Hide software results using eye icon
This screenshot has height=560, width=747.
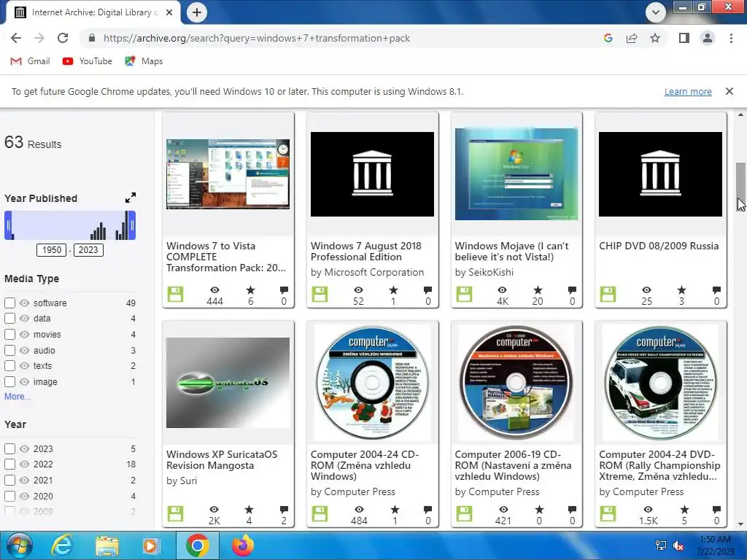[x=24, y=303]
